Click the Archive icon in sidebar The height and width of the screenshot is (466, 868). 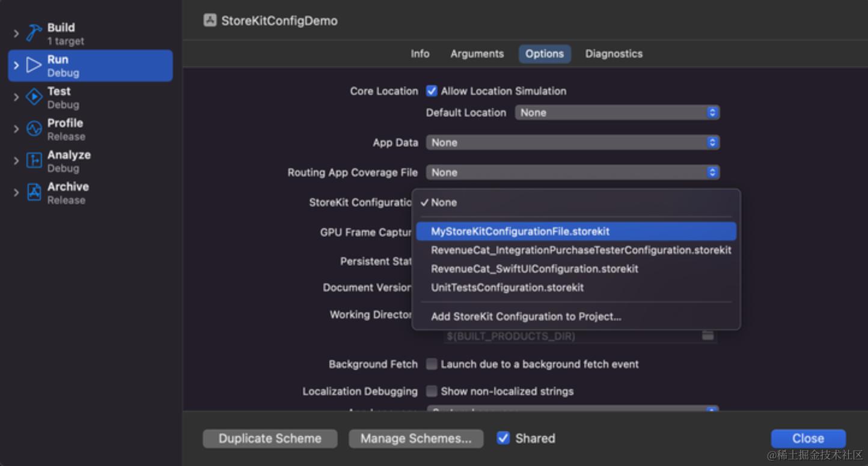[x=34, y=193]
